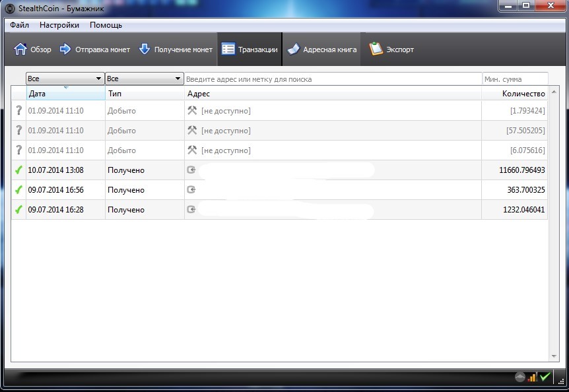
Task: Select the Транзакции tab
Action: (x=250, y=49)
